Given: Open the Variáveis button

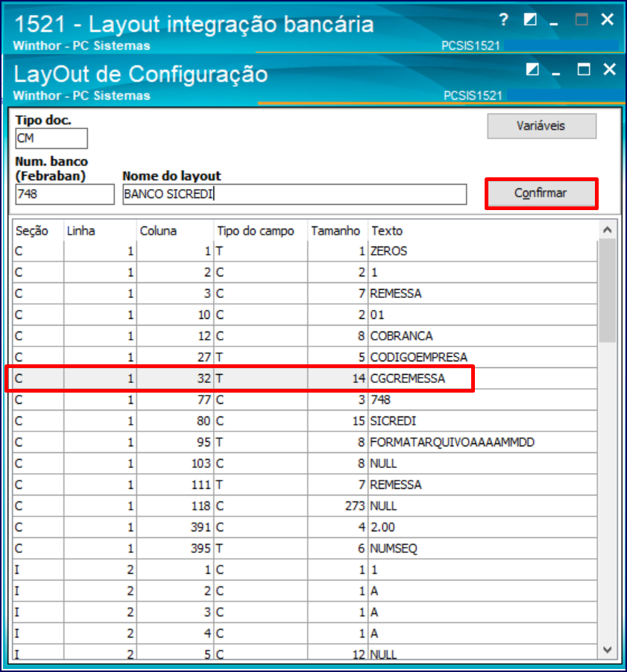Looking at the screenshot, I should pyautogui.click(x=541, y=126).
